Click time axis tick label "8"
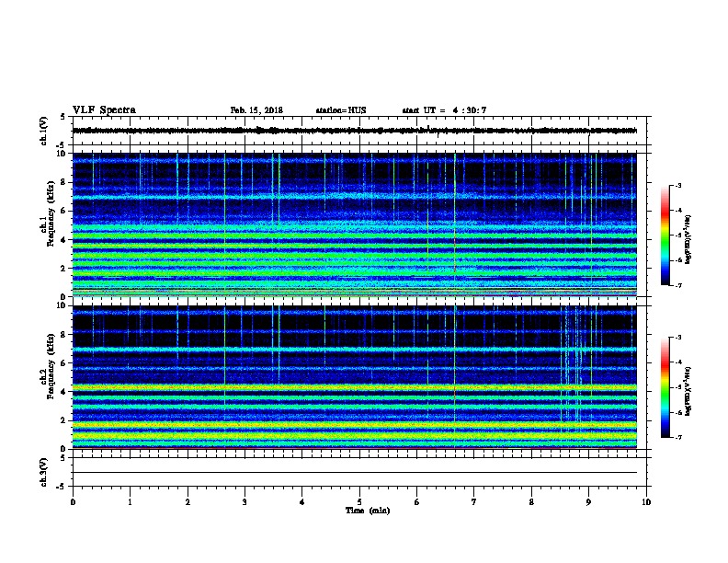Image resolution: width=728 pixels, height=563 pixels. click(531, 502)
